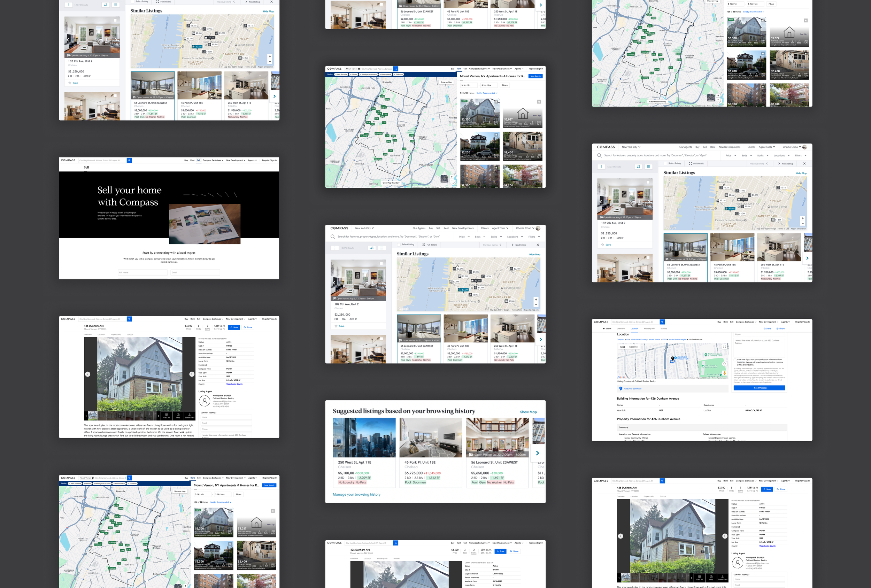Click the map camera pan control icon
The image size is (871, 588).
tap(724, 364)
